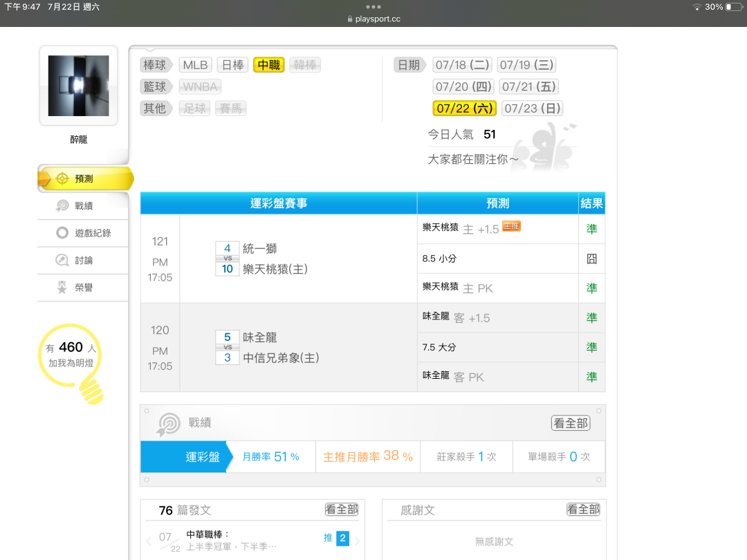Tap the playsport.cc address bar
The height and width of the screenshot is (560, 747).
[x=373, y=19]
